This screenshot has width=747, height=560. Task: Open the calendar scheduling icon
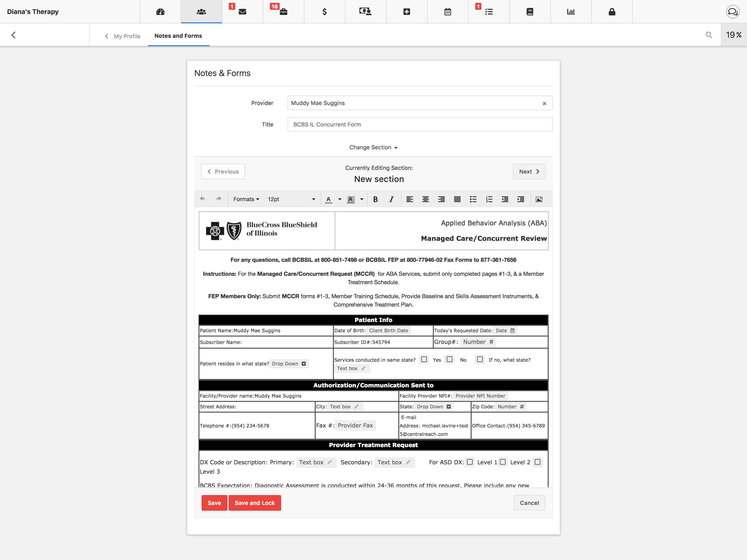pyautogui.click(x=448, y=12)
